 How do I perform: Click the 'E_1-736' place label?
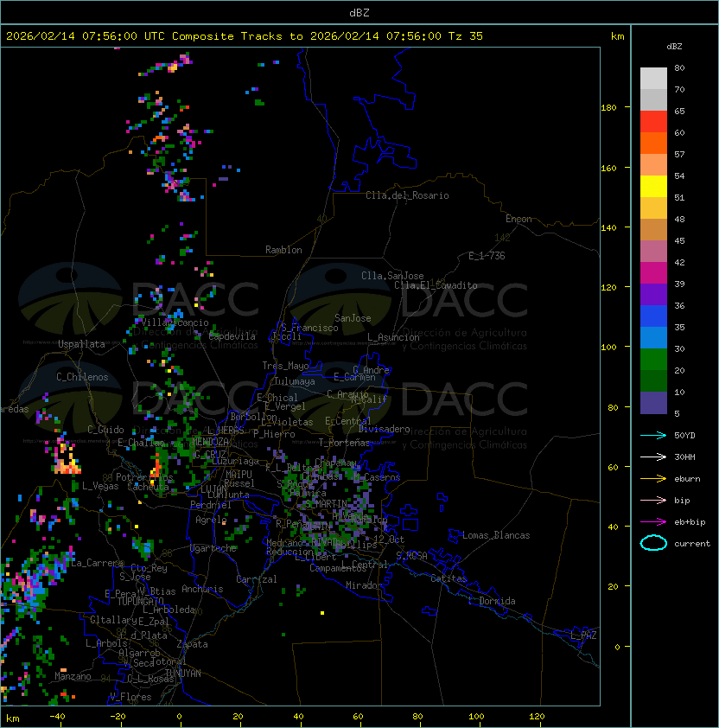point(487,256)
